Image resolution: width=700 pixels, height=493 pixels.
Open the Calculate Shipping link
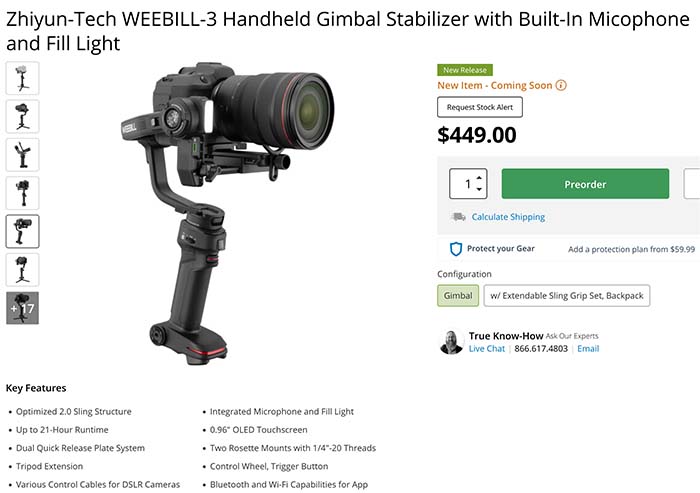click(508, 217)
